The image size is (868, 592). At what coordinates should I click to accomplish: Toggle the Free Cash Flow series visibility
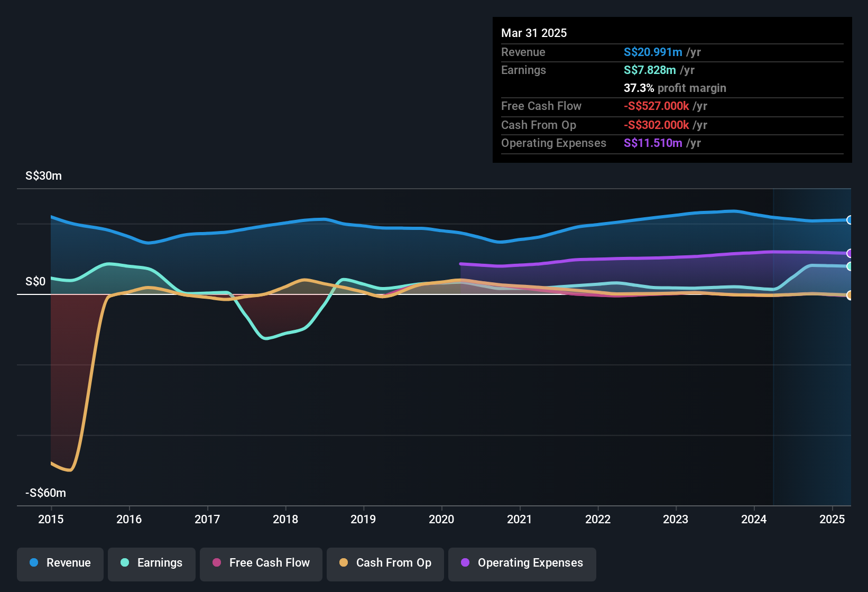point(261,563)
